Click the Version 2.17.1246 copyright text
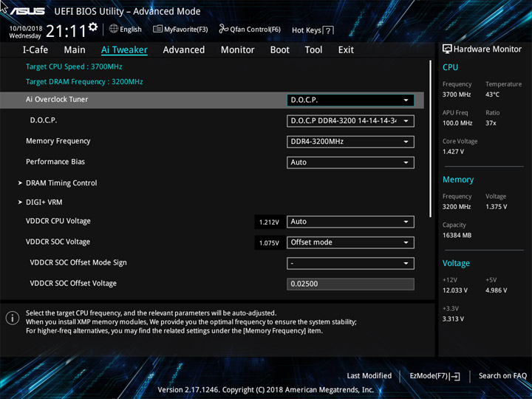This screenshot has width=532, height=399. (266, 389)
